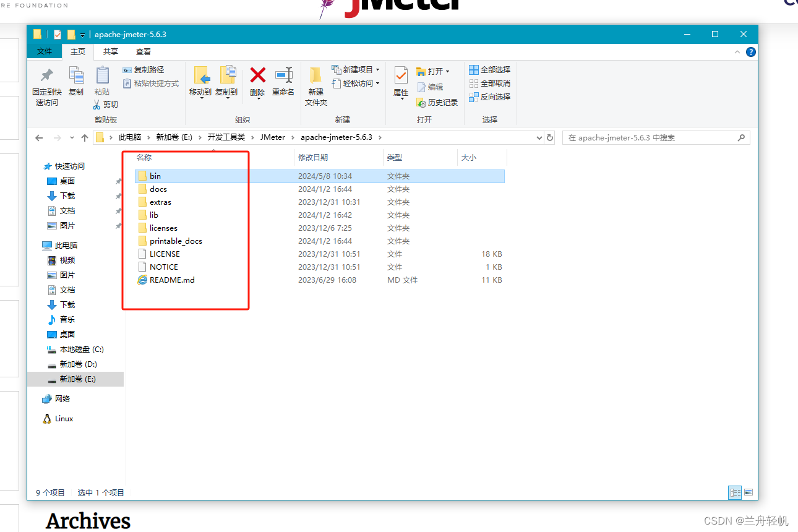Open the Open (打开) dropdown in ribbon
Viewport: 798px width, 532px height.
(433, 71)
